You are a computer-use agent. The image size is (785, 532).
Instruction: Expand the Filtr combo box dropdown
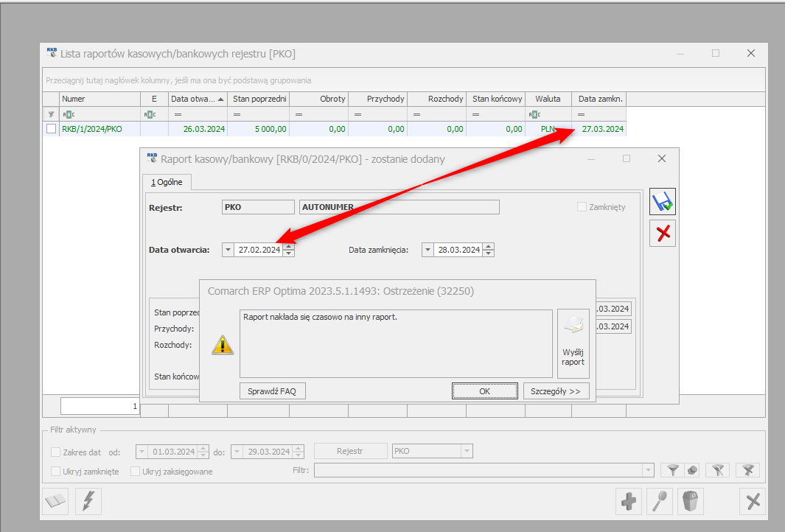coord(649,470)
